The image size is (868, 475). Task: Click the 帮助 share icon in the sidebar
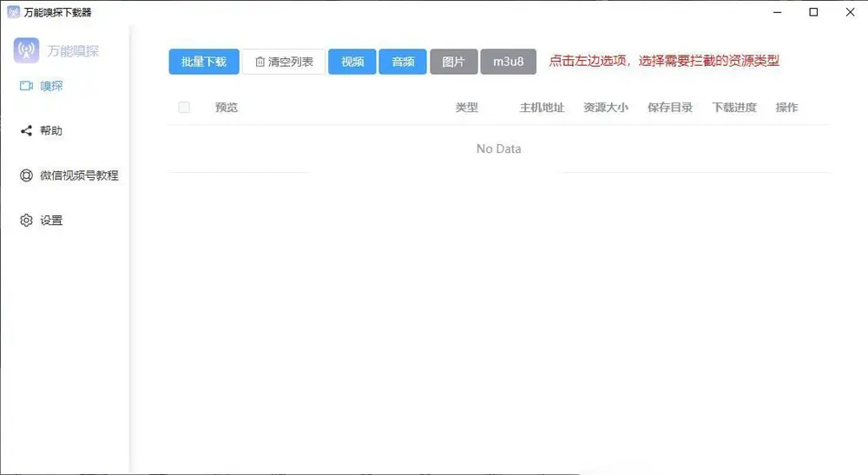(x=26, y=130)
